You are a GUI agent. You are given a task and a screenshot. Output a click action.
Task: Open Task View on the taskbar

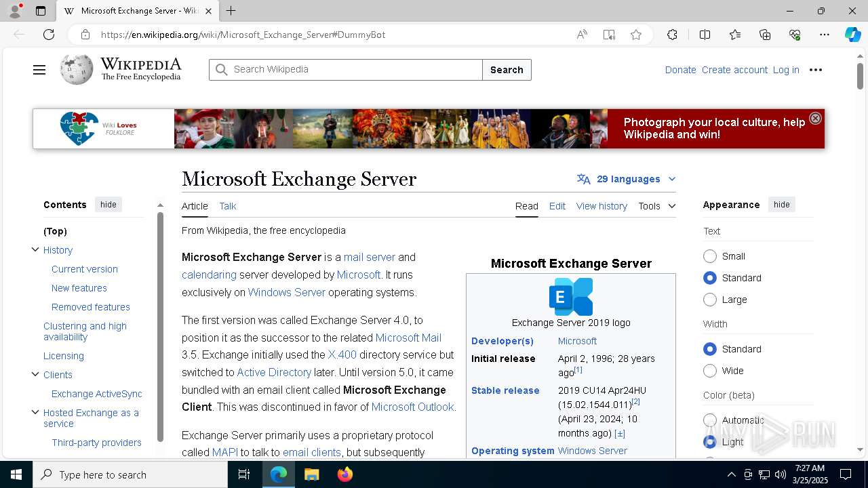(244, 474)
